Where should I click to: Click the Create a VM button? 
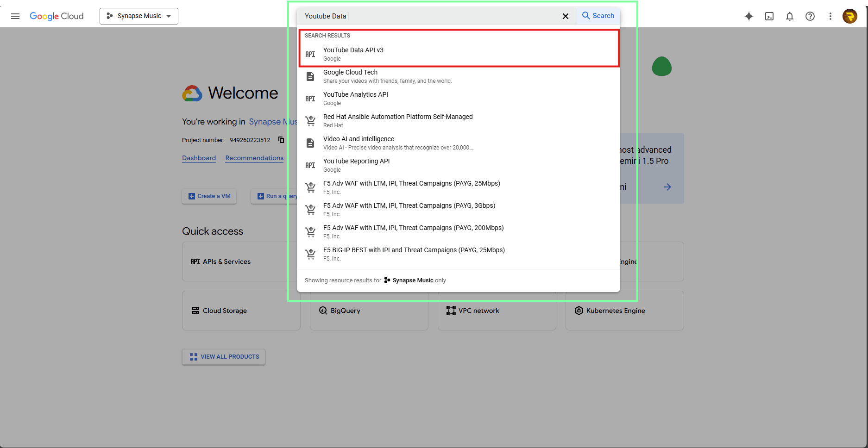tap(209, 196)
